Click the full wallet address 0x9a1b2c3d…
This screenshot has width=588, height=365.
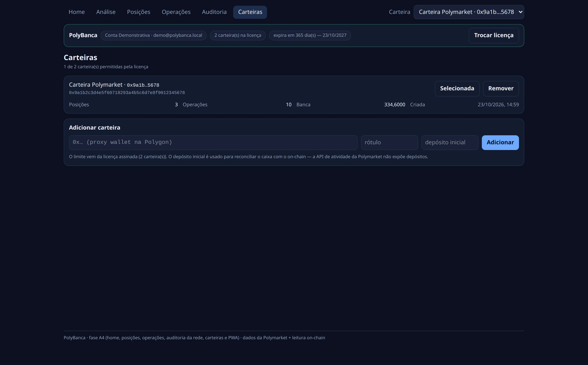[x=127, y=93]
